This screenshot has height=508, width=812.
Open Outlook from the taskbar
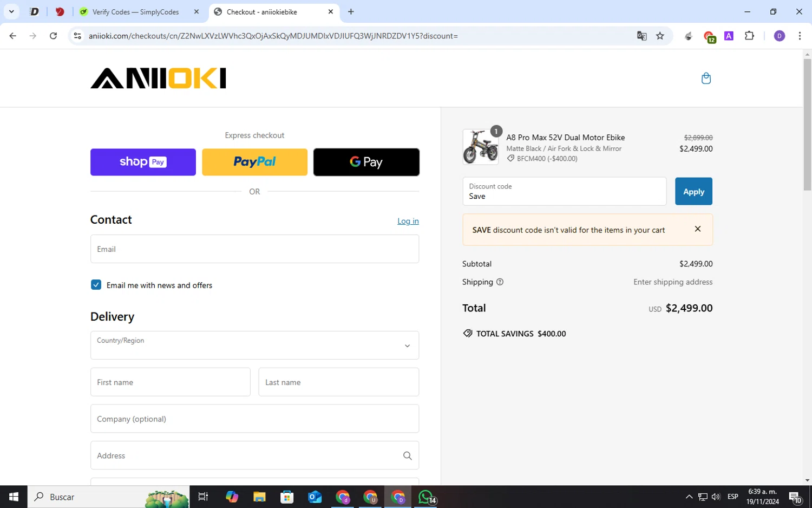[315, 497]
